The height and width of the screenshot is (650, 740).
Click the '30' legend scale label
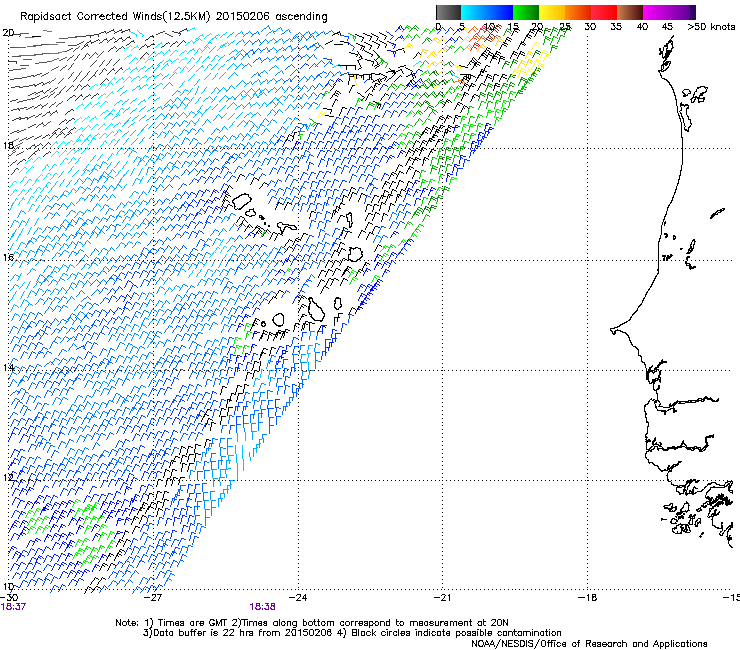[590, 27]
